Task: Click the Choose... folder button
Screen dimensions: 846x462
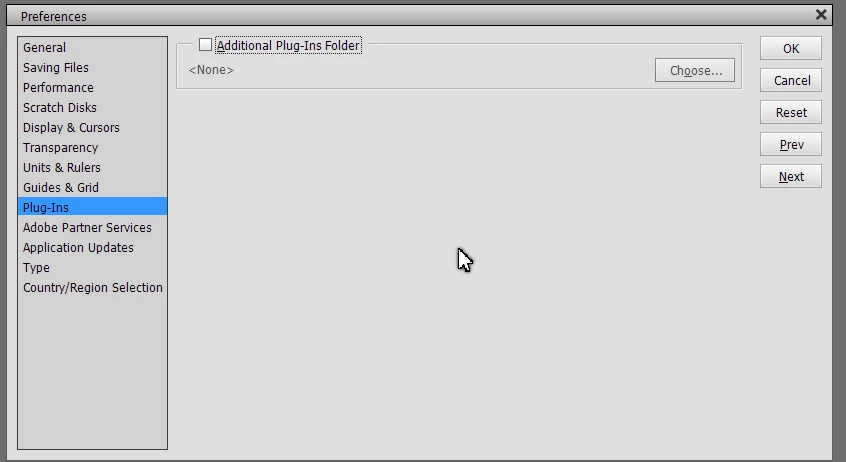Action: pos(695,70)
